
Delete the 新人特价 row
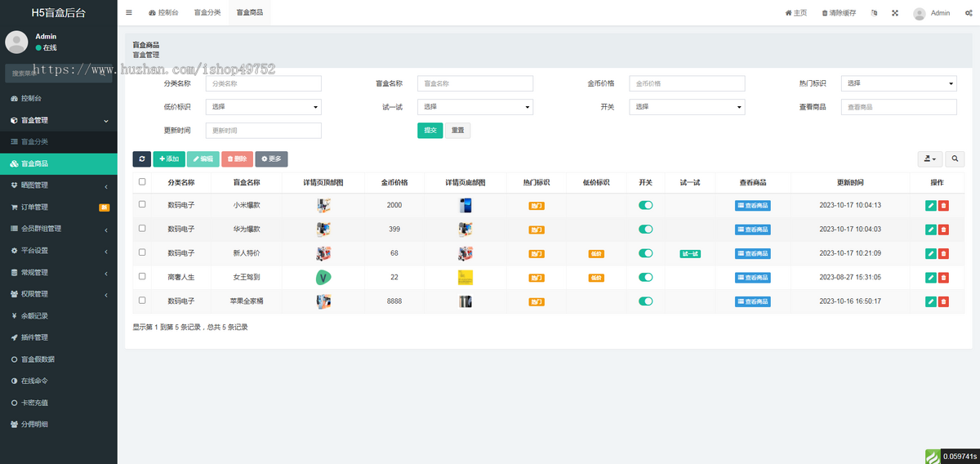coord(944,254)
